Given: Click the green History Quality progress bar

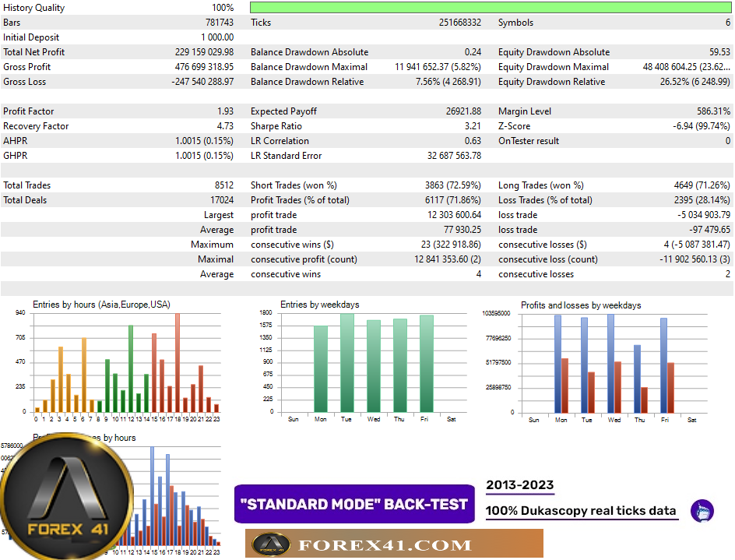Looking at the screenshot, I should point(491,7).
